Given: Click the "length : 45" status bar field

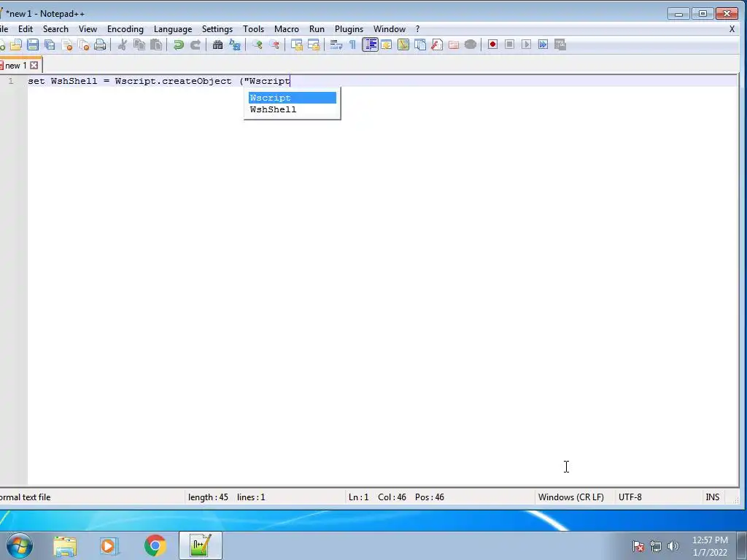Looking at the screenshot, I should tap(208, 497).
